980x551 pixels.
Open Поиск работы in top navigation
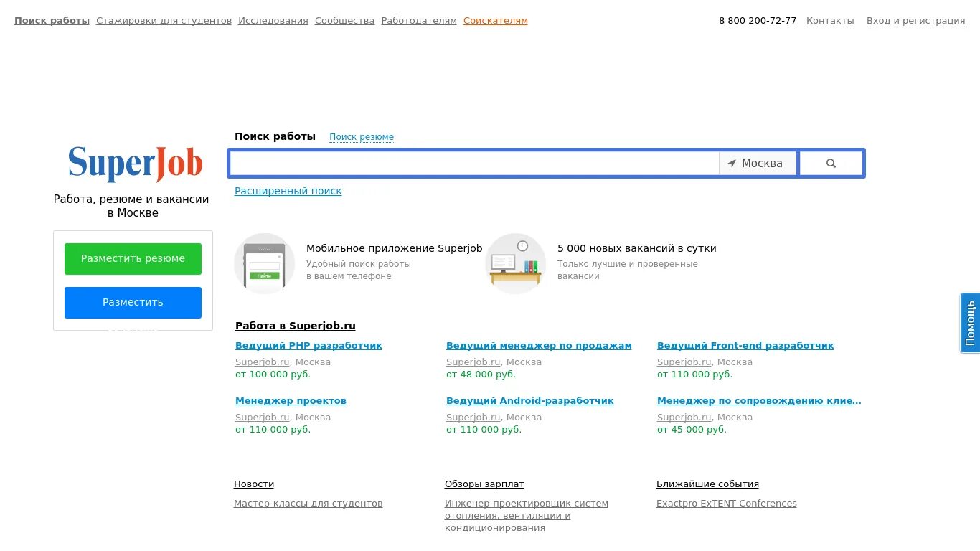pos(52,21)
